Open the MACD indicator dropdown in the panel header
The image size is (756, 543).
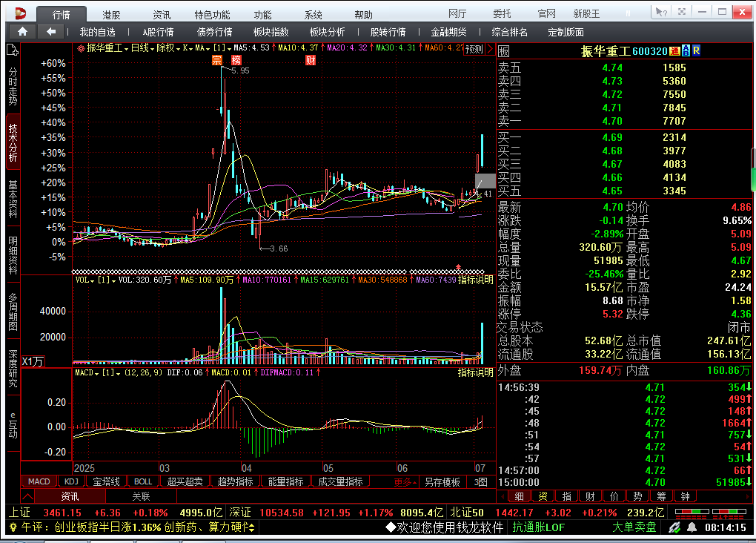pyautogui.click(x=87, y=372)
